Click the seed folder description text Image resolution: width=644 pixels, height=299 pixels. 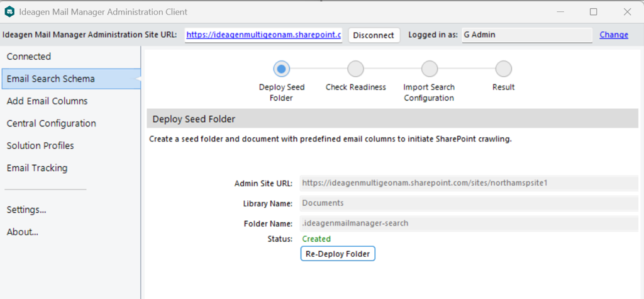click(x=330, y=139)
